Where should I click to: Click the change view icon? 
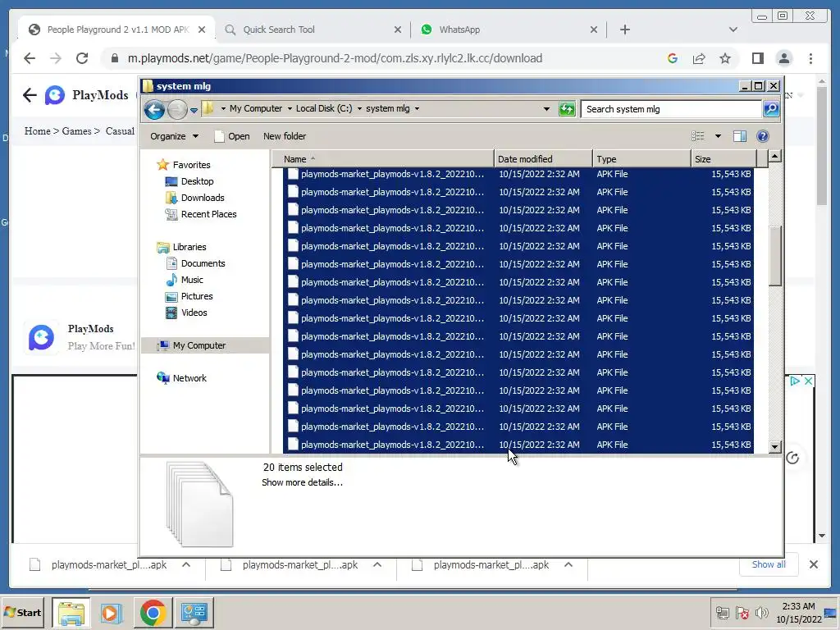point(697,136)
